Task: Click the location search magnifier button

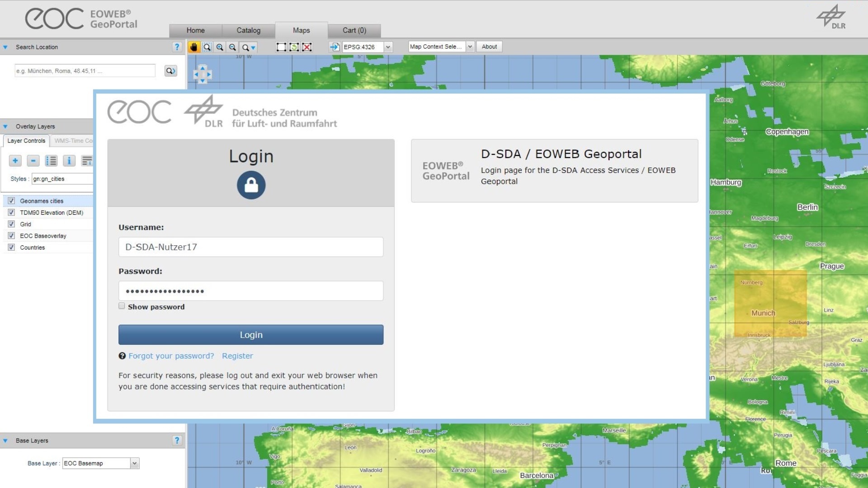Action: pos(170,71)
